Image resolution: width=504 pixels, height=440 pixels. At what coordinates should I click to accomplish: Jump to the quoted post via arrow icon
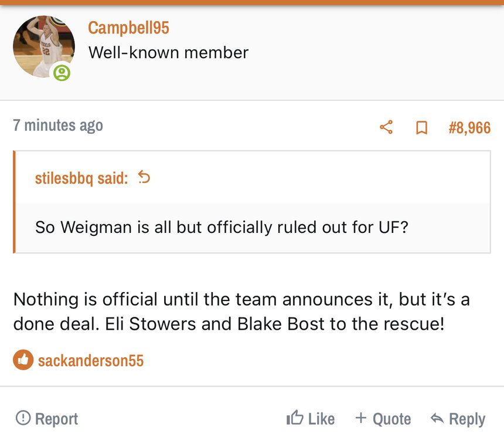tap(144, 177)
